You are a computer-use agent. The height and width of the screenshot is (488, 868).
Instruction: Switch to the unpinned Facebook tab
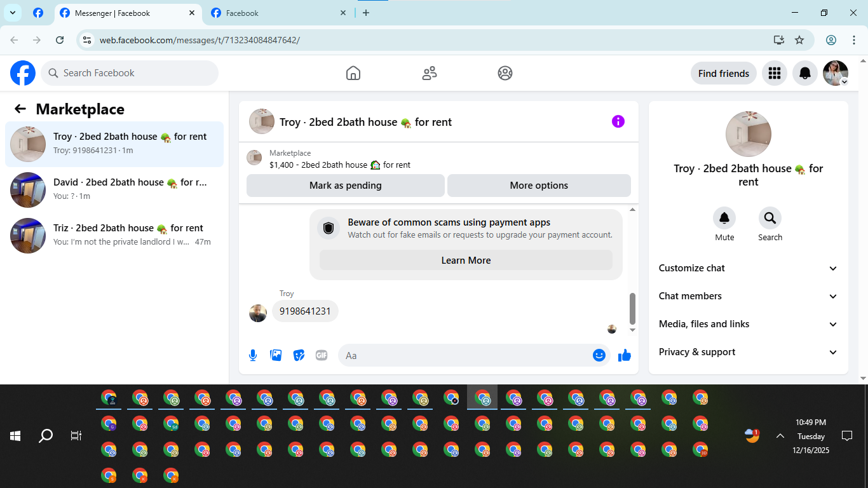point(280,13)
